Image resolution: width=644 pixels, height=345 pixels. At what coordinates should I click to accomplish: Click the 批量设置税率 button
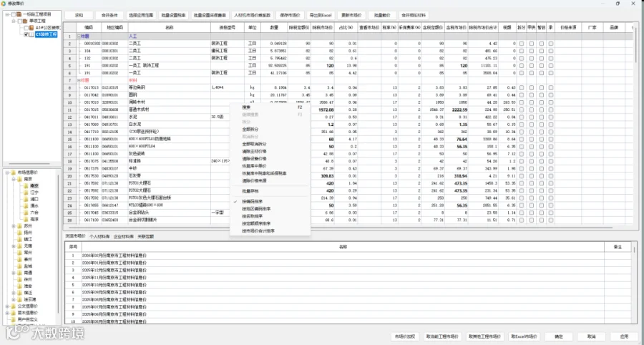[173, 16]
